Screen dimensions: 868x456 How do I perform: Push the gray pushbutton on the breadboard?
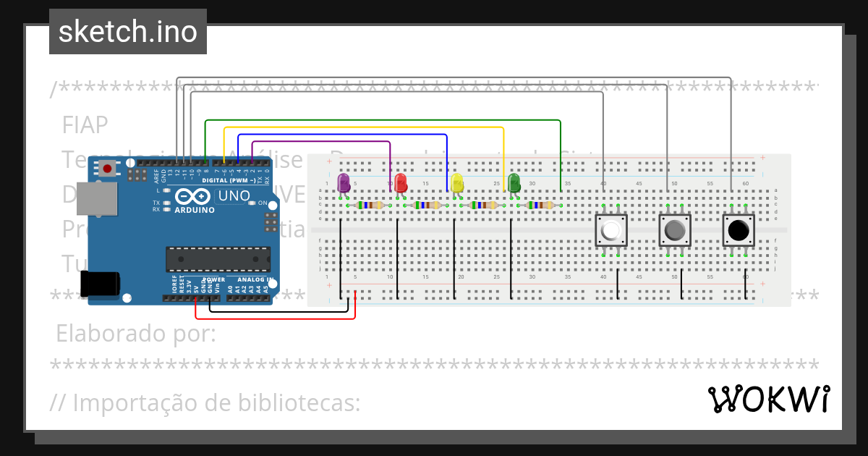(x=674, y=231)
